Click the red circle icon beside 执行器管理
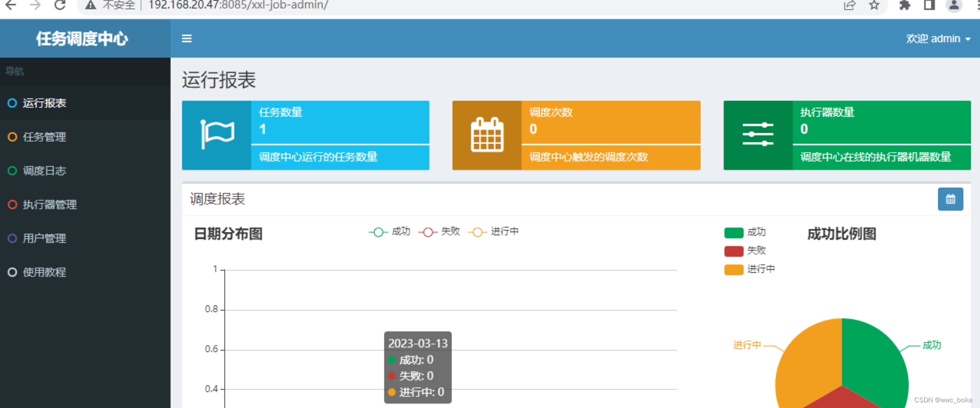Image resolution: width=980 pixels, height=408 pixels. coord(12,205)
